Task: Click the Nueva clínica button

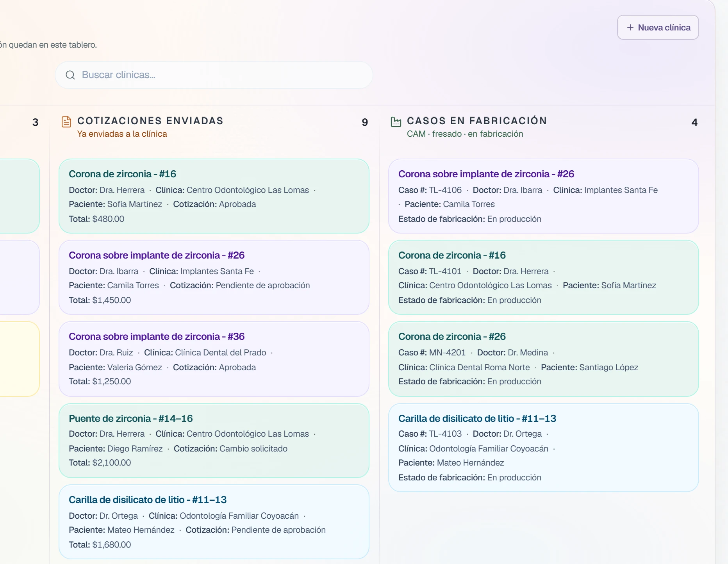Action: click(x=658, y=27)
